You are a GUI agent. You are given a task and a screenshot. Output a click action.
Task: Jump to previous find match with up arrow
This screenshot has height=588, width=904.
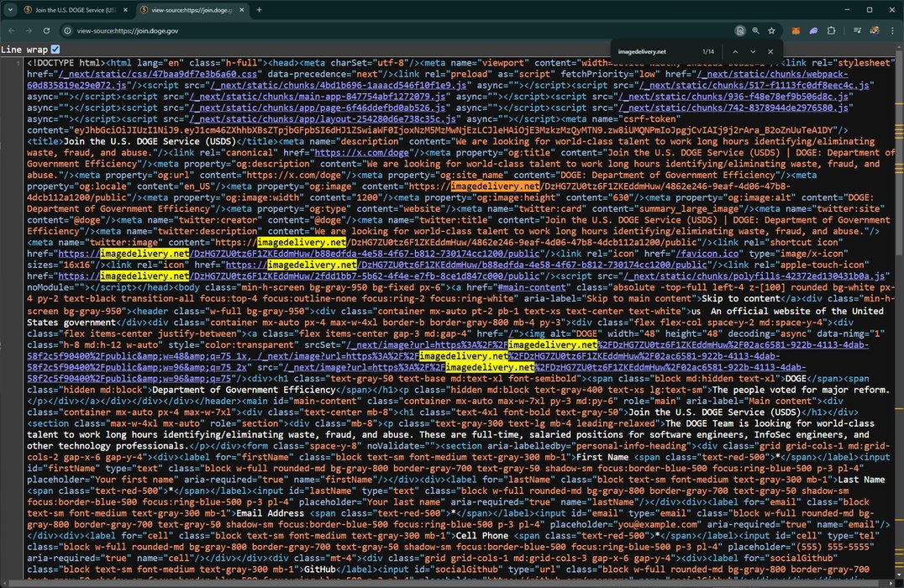735,51
